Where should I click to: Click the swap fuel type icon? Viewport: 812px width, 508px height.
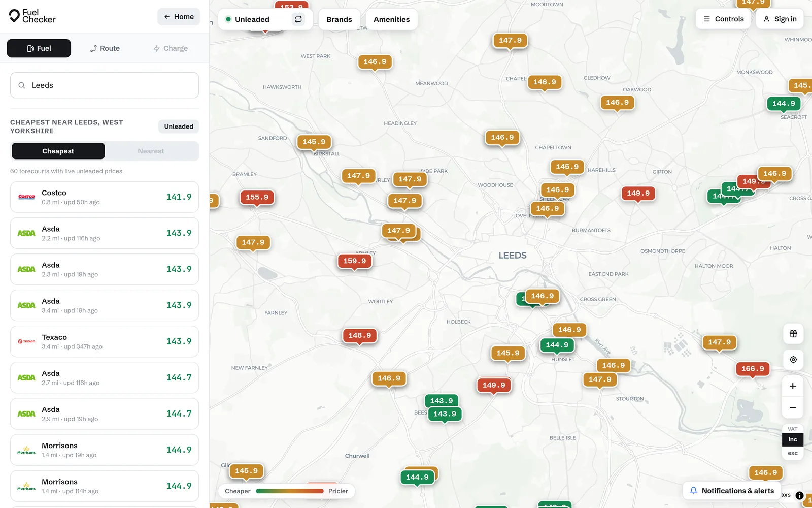click(298, 19)
